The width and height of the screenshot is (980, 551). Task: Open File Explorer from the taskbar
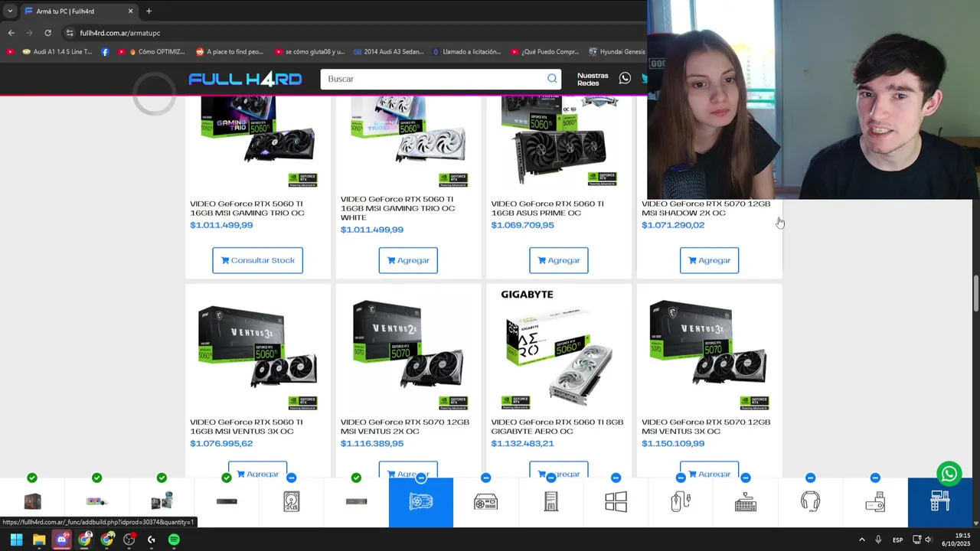(x=39, y=540)
